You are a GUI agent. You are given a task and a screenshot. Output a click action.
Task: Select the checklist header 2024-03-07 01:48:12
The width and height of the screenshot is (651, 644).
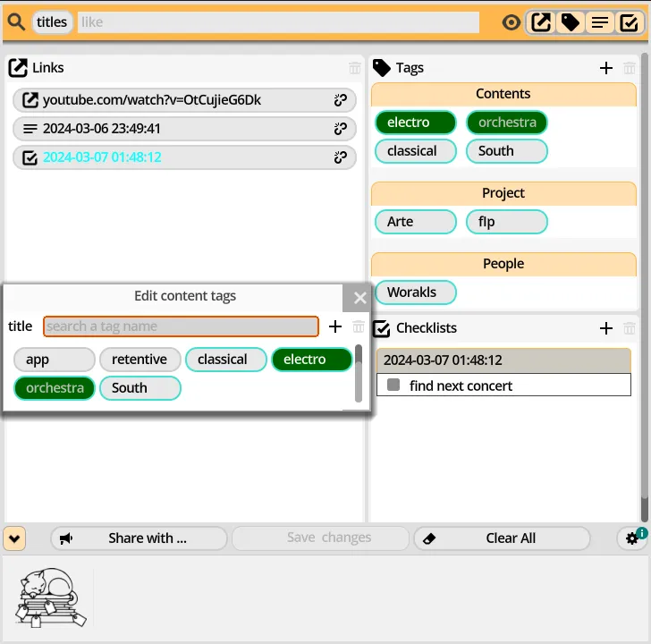(x=503, y=360)
